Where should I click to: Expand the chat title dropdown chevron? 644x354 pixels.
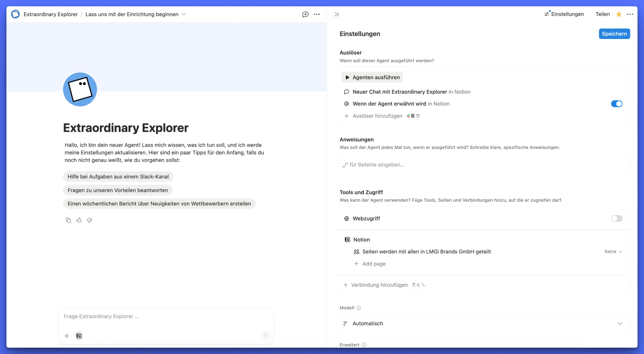pyautogui.click(x=184, y=14)
